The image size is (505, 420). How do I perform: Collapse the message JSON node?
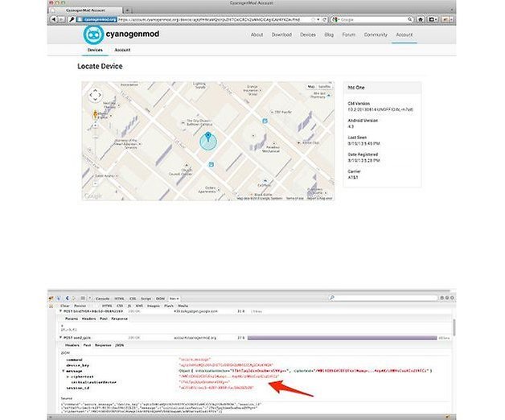click(63, 371)
